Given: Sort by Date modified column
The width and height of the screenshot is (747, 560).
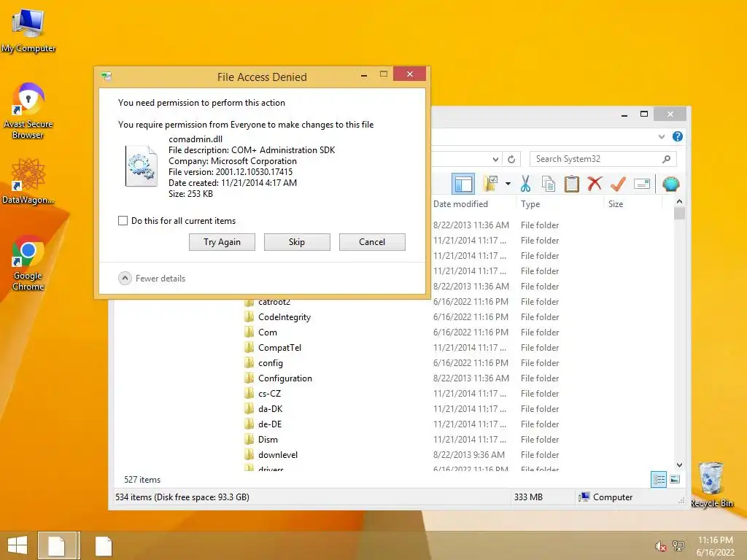Looking at the screenshot, I should (461, 204).
